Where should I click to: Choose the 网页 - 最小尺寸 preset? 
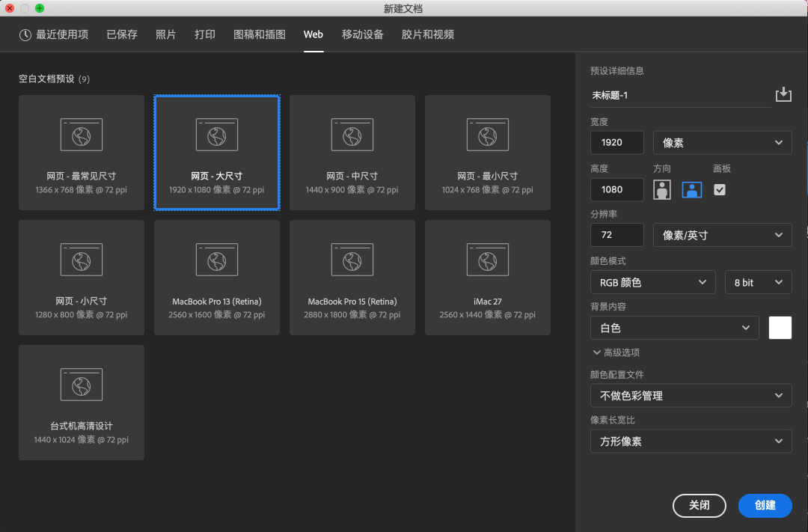(x=487, y=152)
